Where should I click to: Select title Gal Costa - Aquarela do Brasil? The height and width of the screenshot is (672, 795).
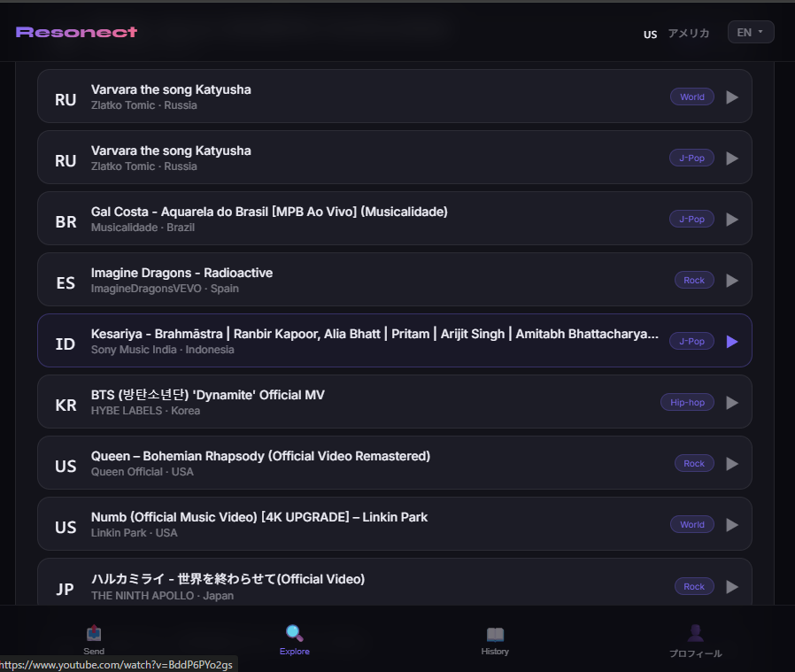point(269,212)
